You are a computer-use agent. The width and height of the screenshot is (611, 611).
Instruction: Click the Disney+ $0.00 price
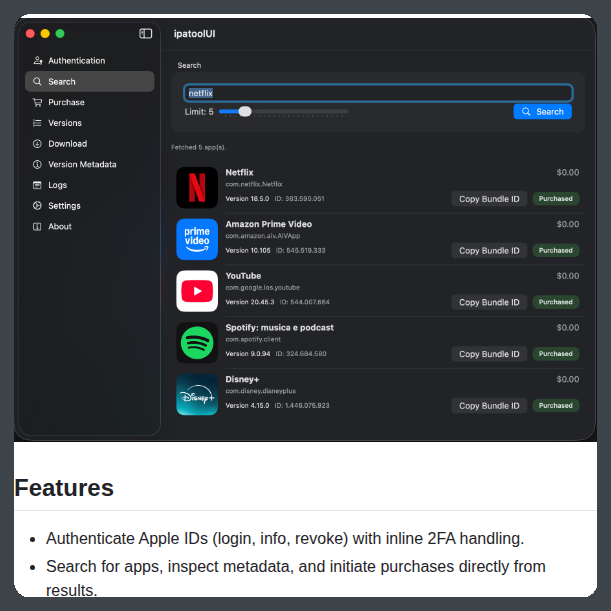pyautogui.click(x=567, y=379)
